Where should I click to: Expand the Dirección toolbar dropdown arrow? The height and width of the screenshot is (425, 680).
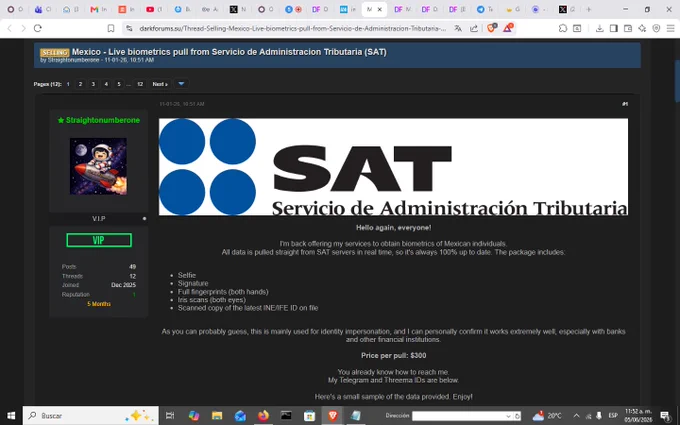coord(508,416)
